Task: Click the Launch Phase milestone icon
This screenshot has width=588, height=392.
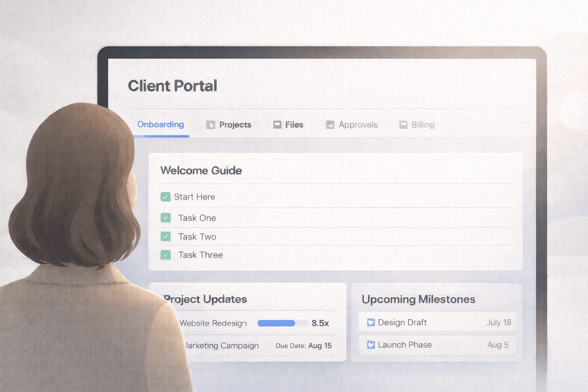Action: [371, 345]
